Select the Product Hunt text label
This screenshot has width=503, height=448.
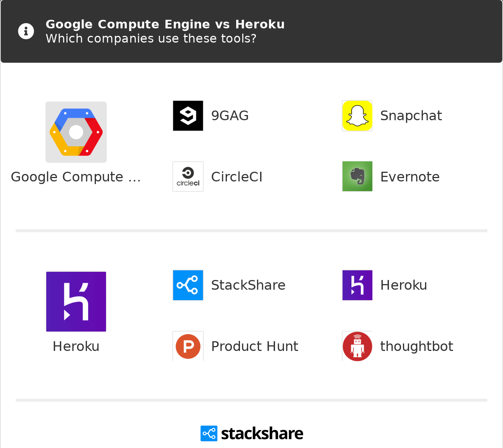[x=254, y=346]
